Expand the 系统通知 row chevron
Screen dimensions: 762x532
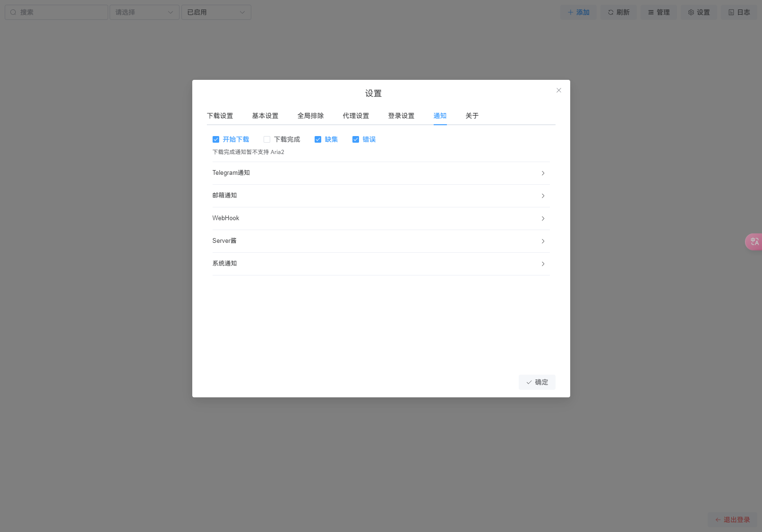click(x=543, y=264)
